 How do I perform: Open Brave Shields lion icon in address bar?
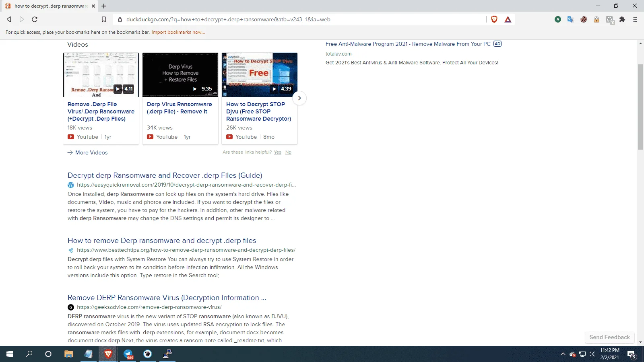(x=494, y=19)
